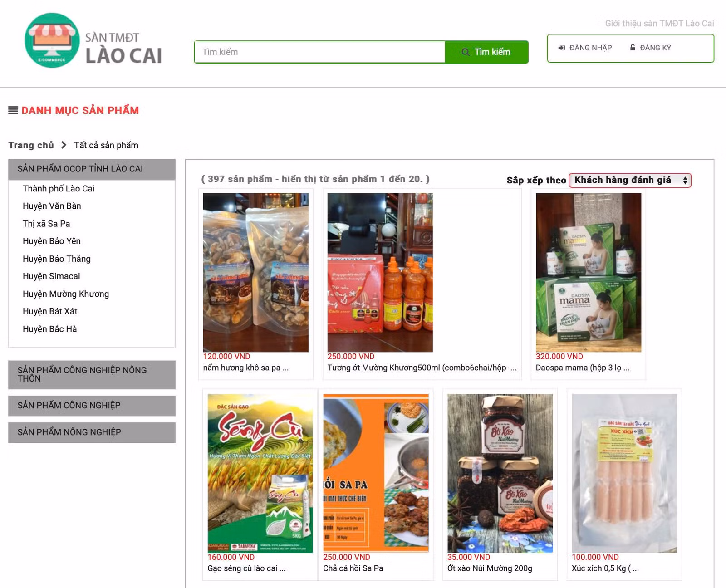This screenshot has height=588, width=726.
Task: Expand Sản phẩm công nghiệp nông thôn category
Action: 92,374
